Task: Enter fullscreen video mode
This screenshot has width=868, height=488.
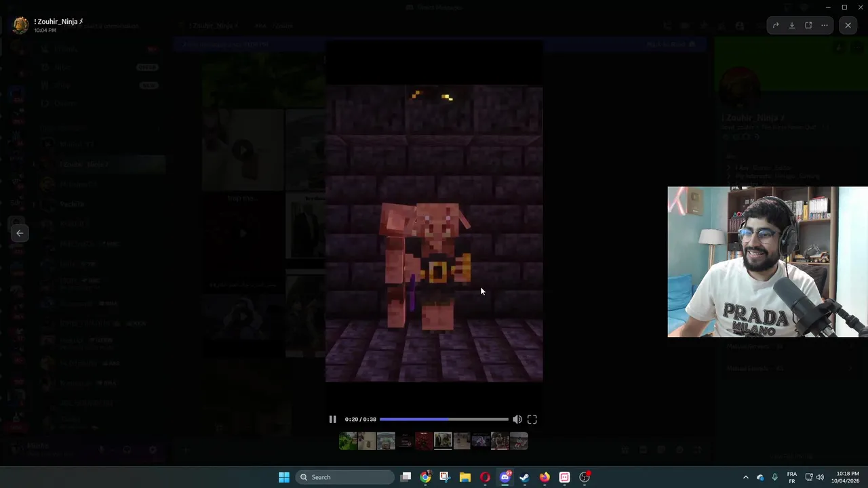Action: 532,420
